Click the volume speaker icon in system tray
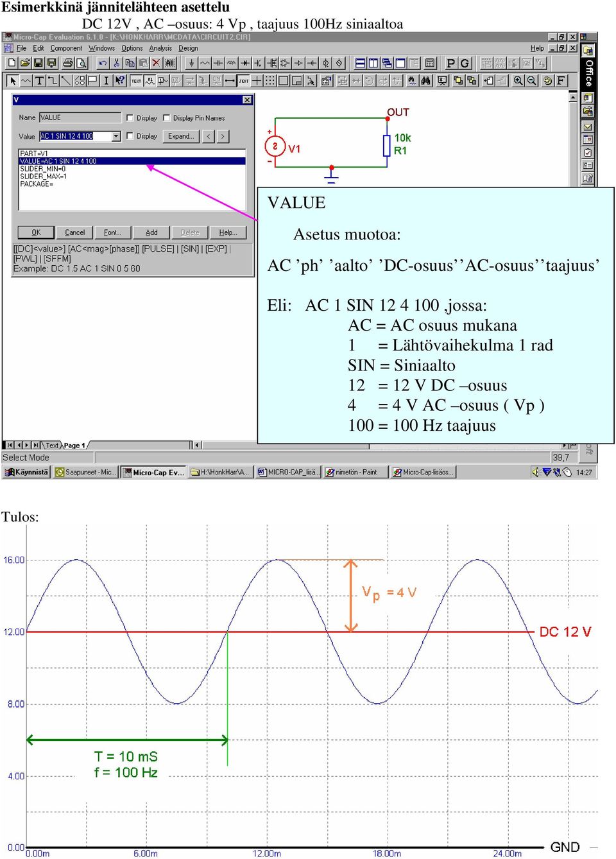Viewport: 616px width, 859px height. pyautogui.click(x=535, y=472)
